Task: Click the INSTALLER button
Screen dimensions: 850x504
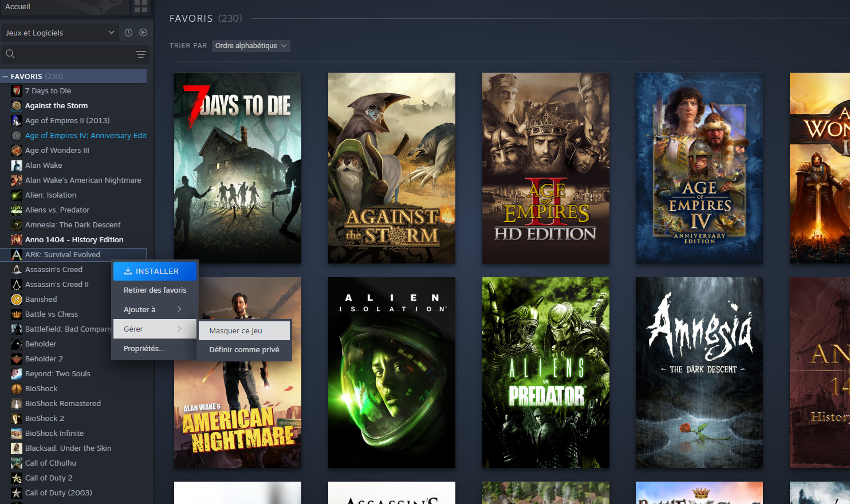Action: [x=155, y=271]
